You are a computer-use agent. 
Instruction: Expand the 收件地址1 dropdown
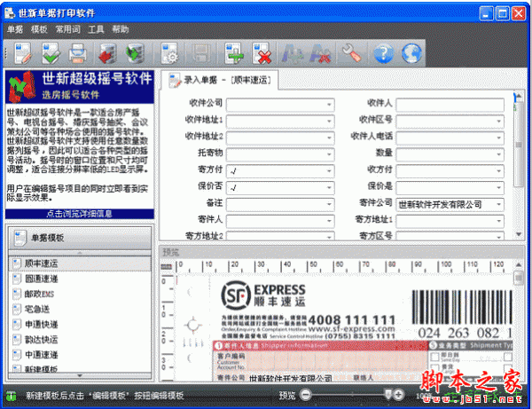pos(329,122)
